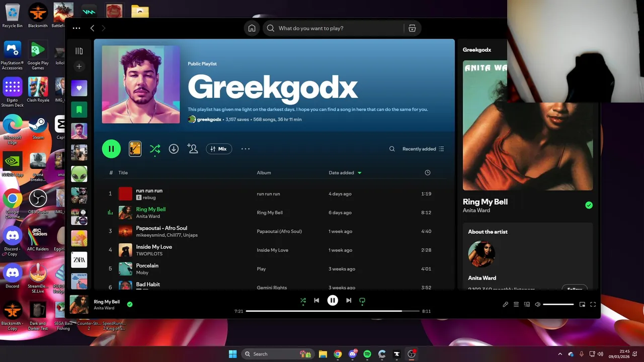Open Elgato Stream Deck desktop icon
Image resolution: width=644 pixels, height=362 pixels.
[x=13, y=93]
